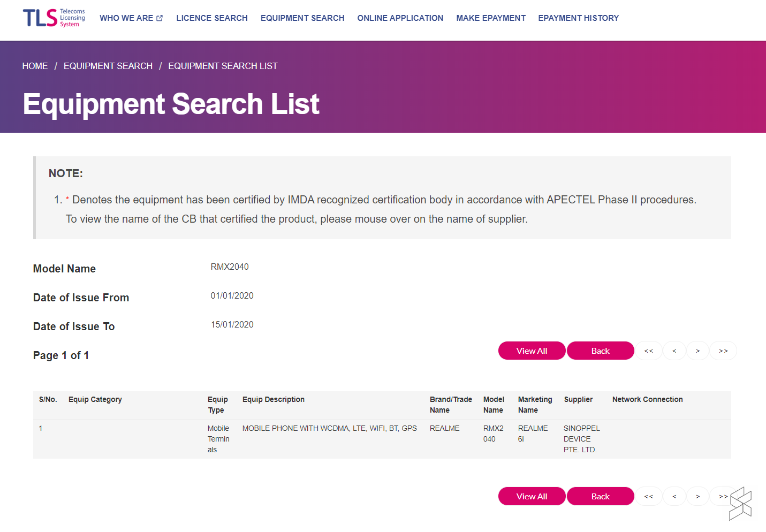Click EQUIPMENT SEARCH LIST breadcrumb
The image size is (766, 532).
click(223, 66)
